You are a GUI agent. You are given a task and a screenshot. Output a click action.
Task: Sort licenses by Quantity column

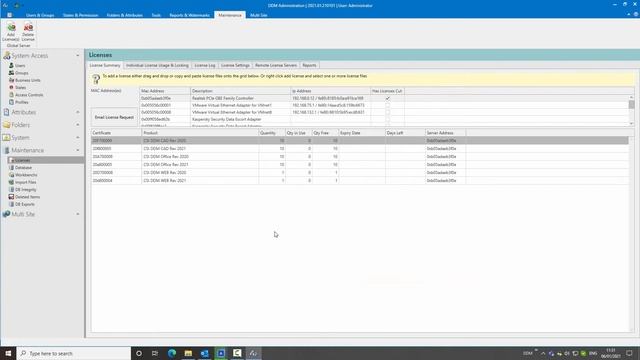[x=272, y=133]
